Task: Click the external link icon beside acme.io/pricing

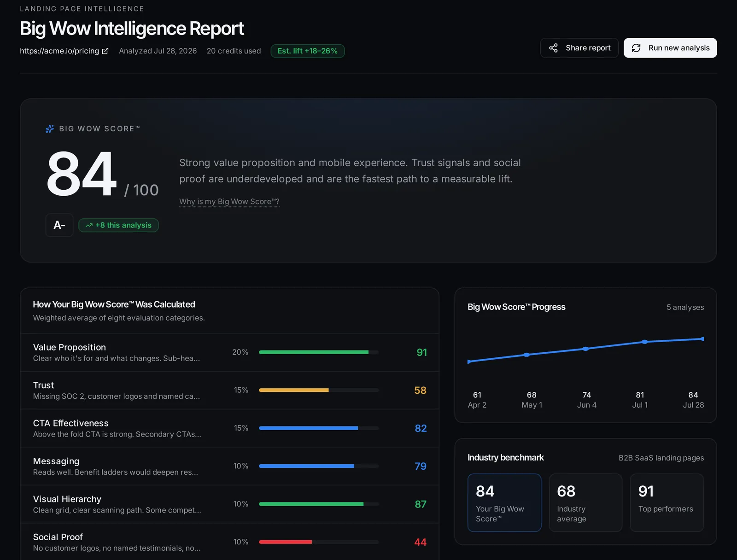Action: point(105,51)
